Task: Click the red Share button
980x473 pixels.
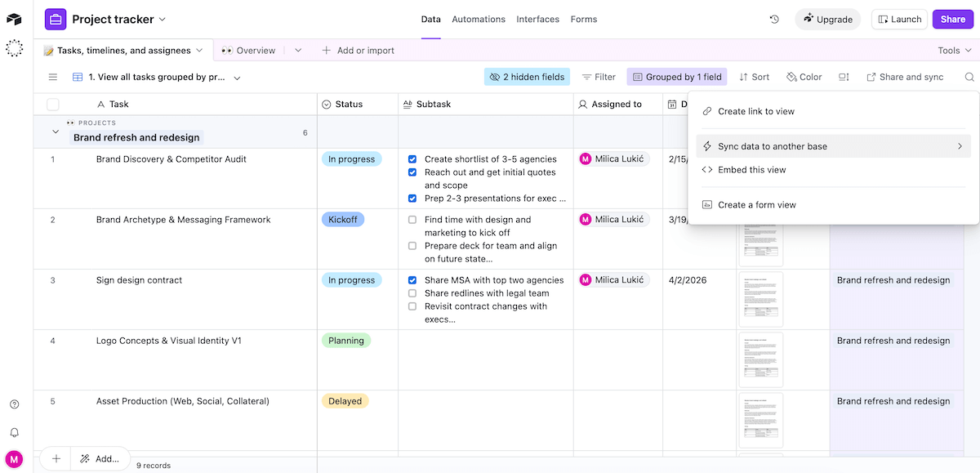Action: [952, 18]
